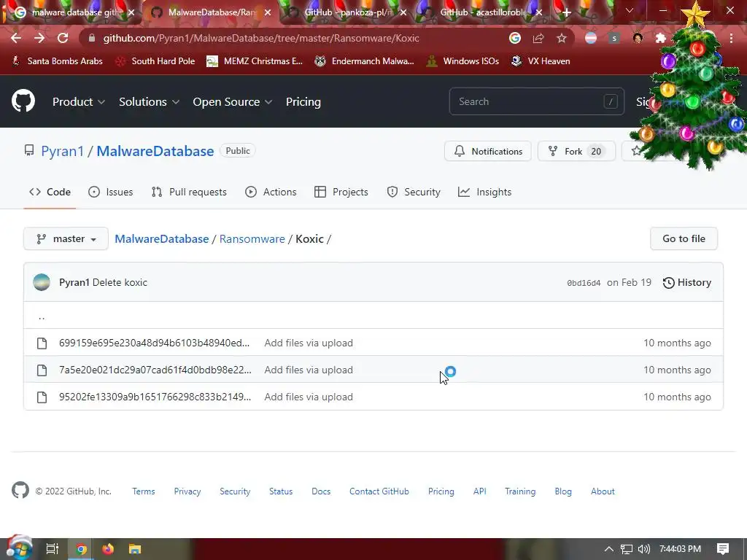Screen dimensions: 747x560
Task: Open 'Windows ISOs' bookmark
Action: coord(462,61)
